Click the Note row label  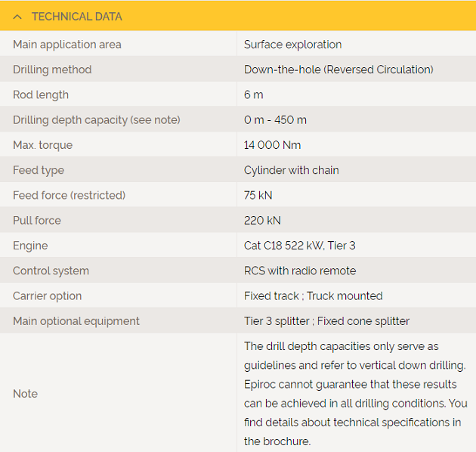click(x=25, y=394)
